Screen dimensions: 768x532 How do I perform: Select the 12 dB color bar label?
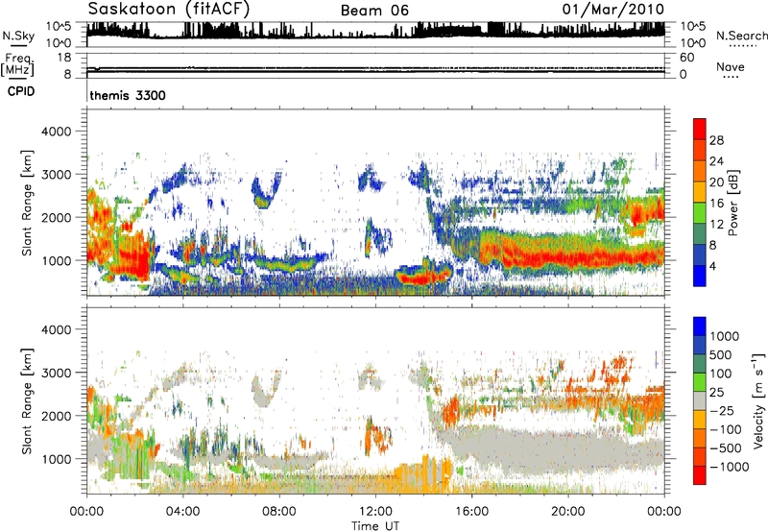coord(716,225)
